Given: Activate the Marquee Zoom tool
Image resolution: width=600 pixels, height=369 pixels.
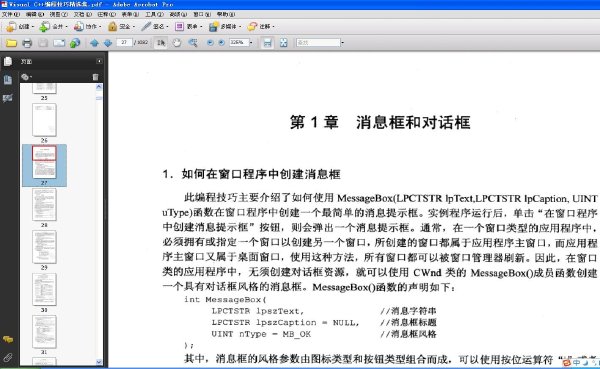Looking at the screenshot, I should [x=193, y=43].
